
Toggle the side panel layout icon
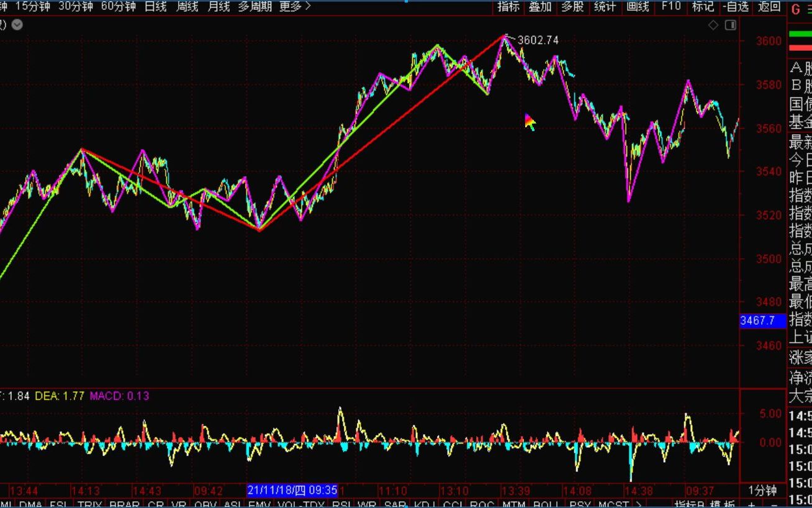tap(730, 25)
